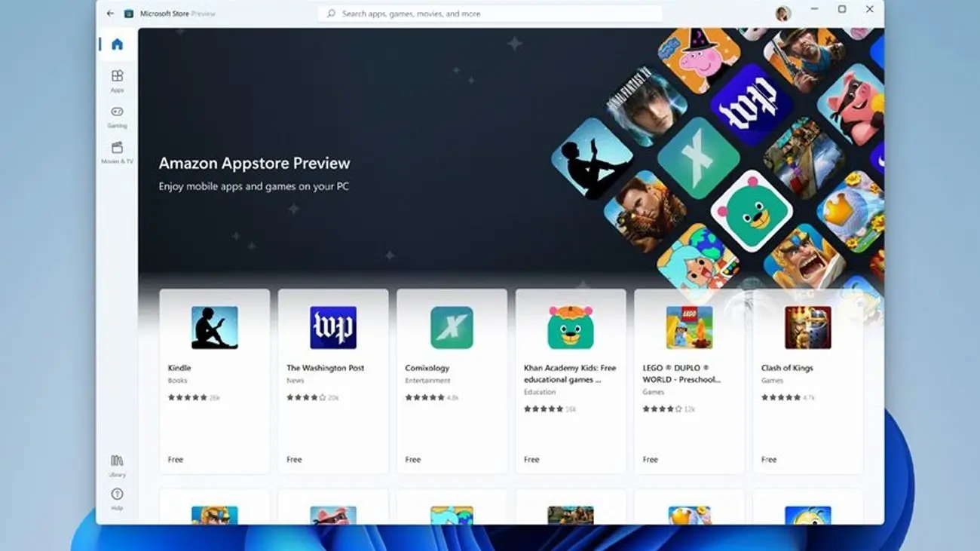Click the Education category under Khan Academy

pos(540,392)
